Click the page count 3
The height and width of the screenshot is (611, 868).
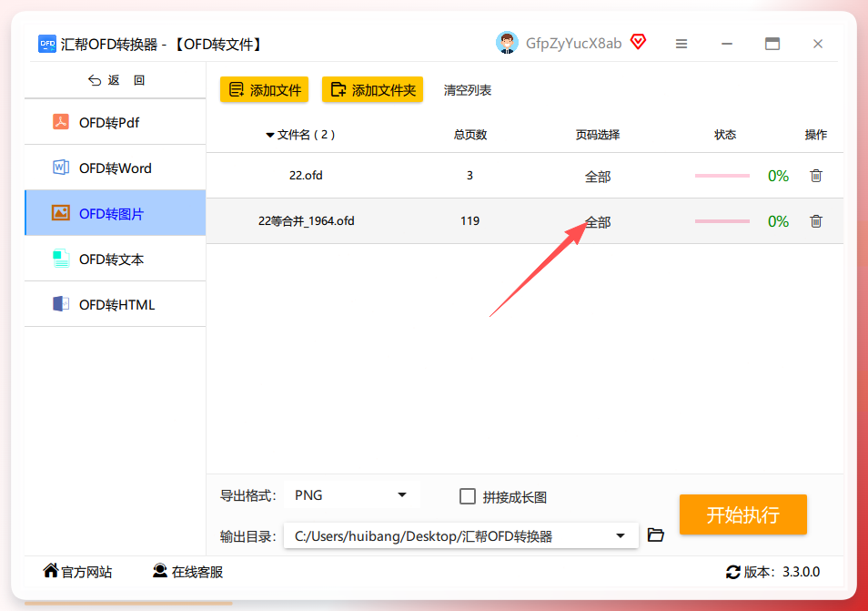click(469, 176)
